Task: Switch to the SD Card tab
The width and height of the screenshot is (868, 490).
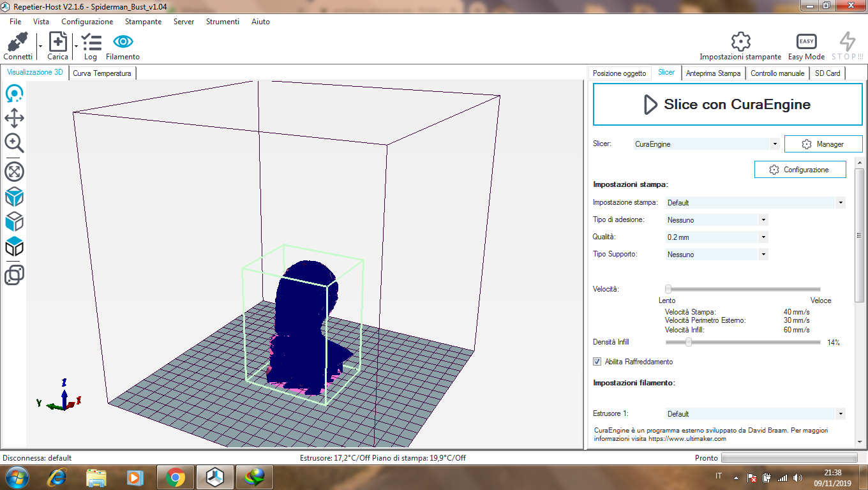Action: (x=828, y=73)
